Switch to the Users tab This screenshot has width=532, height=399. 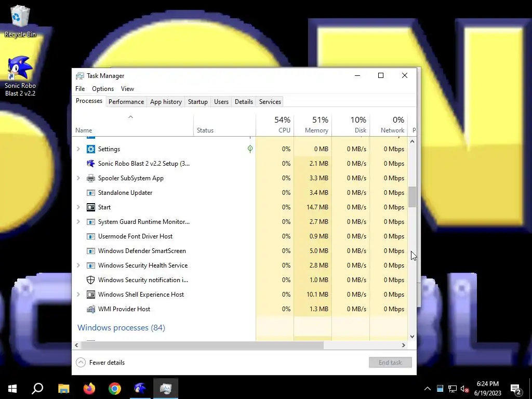[221, 102]
